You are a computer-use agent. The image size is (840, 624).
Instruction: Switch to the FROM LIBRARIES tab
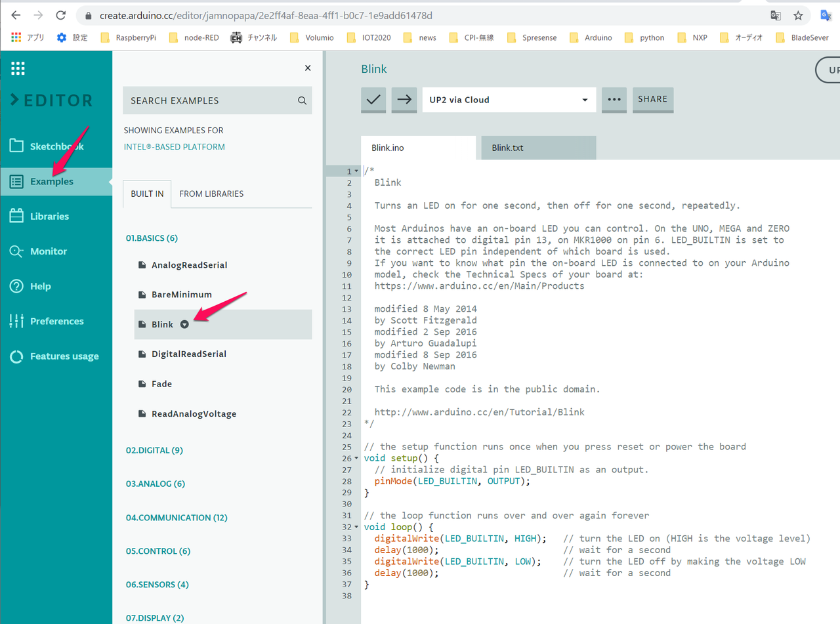(x=211, y=194)
